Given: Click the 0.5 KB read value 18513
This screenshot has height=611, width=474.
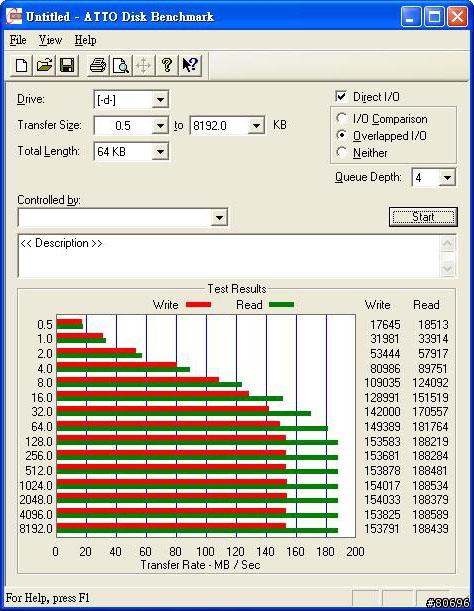Looking at the screenshot, I should coord(433,325).
